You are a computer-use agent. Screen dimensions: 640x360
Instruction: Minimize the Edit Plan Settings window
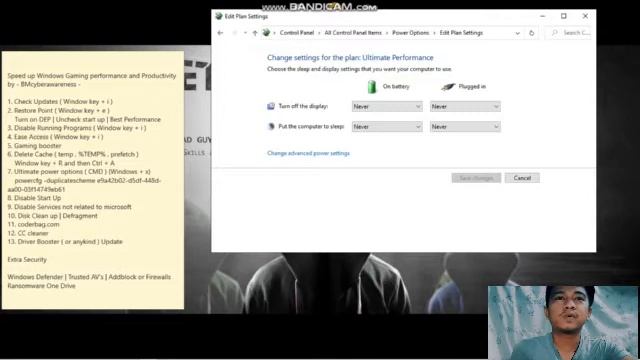point(542,16)
